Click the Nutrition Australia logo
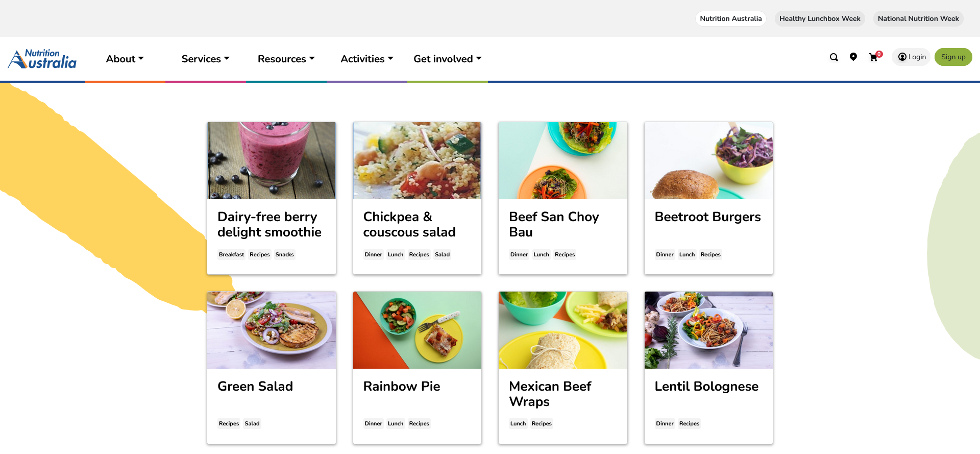 42,59
